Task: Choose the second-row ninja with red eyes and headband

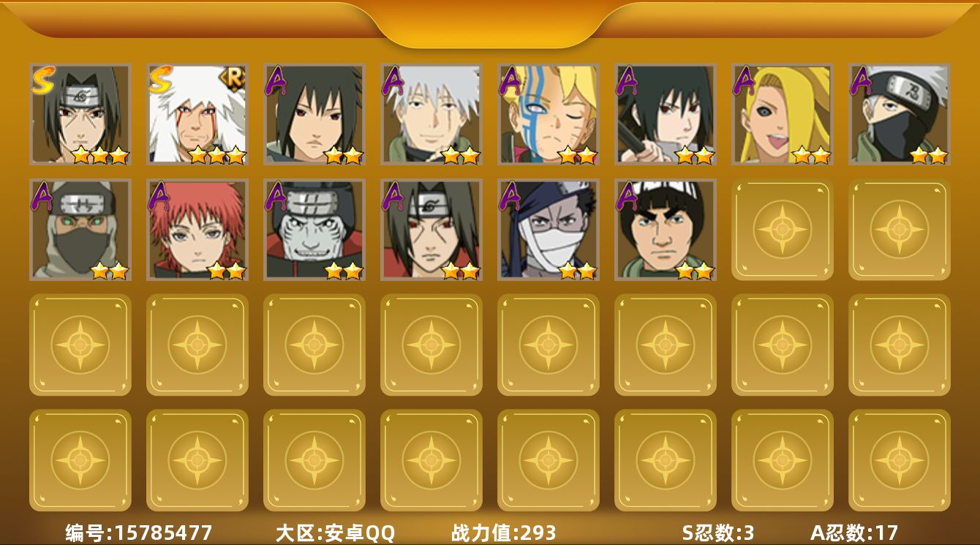Action: click(431, 230)
